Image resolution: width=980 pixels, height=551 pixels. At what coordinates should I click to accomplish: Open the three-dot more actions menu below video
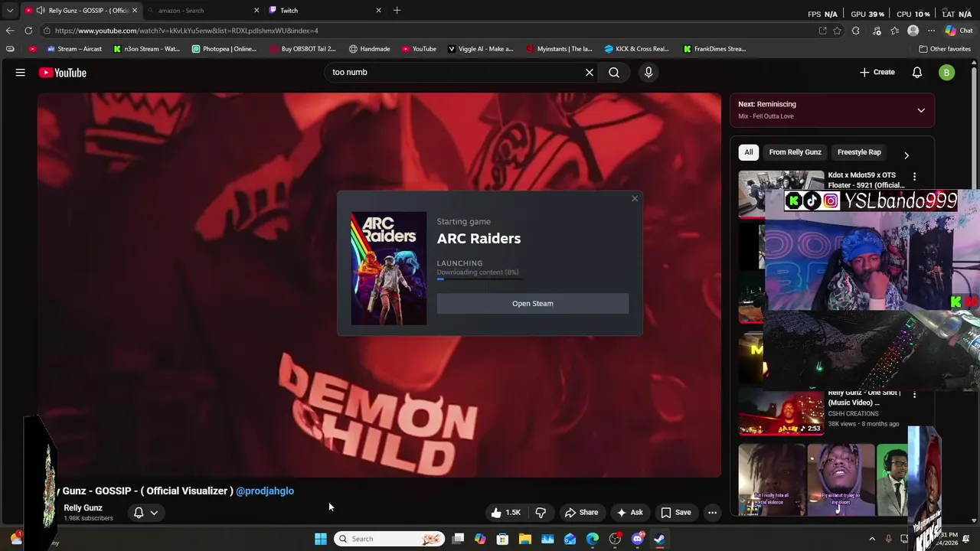click(x=712, y=513)
